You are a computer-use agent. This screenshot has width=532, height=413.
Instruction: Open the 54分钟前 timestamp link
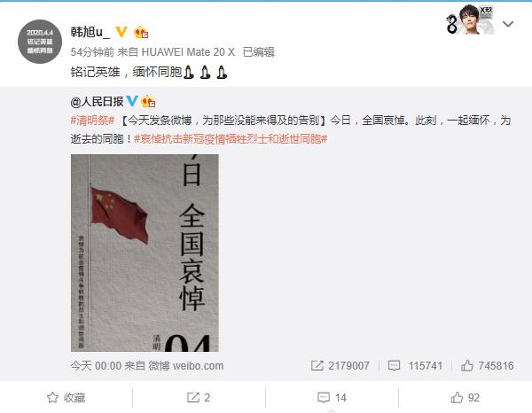[x=92, y=52]
